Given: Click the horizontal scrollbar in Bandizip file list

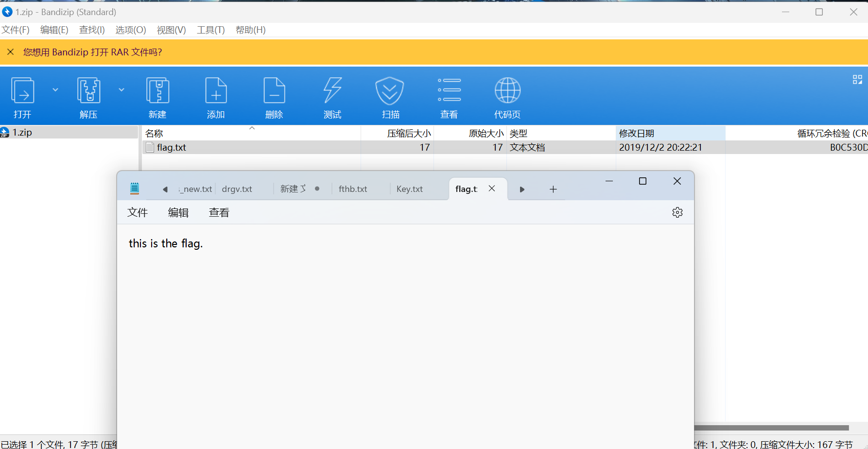Looking at the screenshot, I should pyautogui.click(x=772, y=428).
